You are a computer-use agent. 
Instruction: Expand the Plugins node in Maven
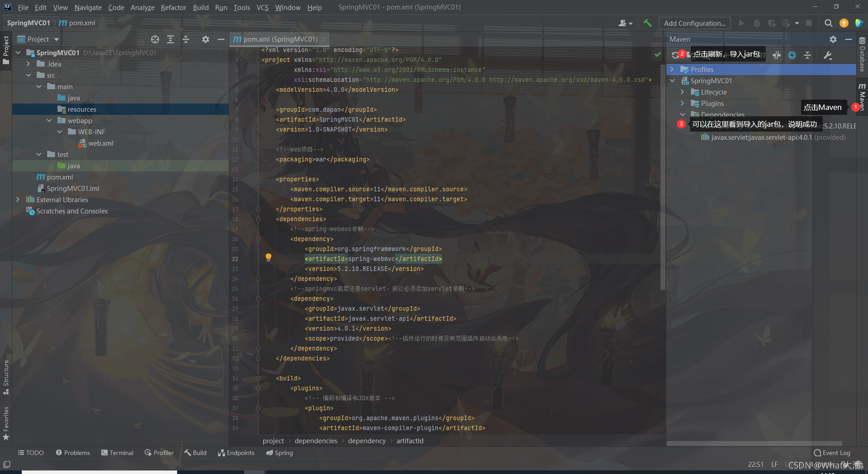coord(683,103)
